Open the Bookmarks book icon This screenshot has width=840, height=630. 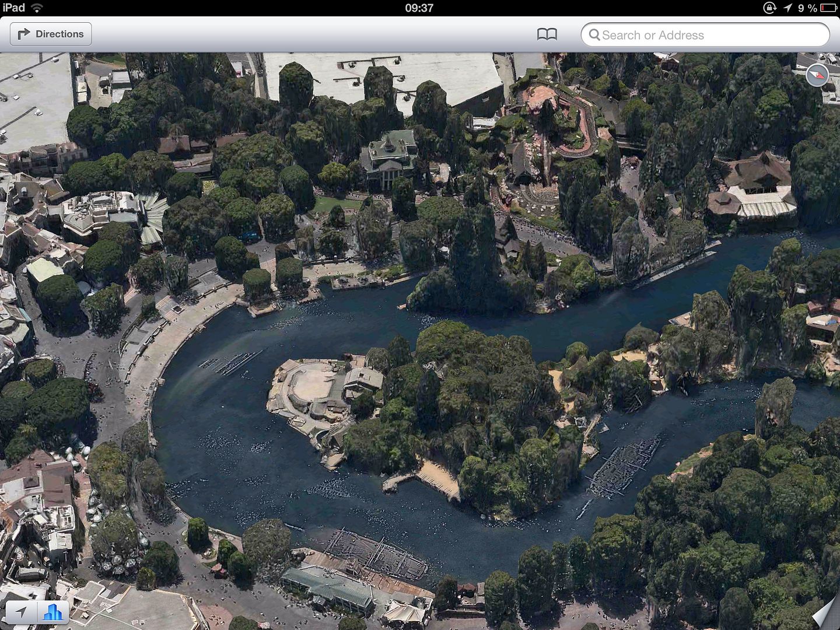pos(547,35)
